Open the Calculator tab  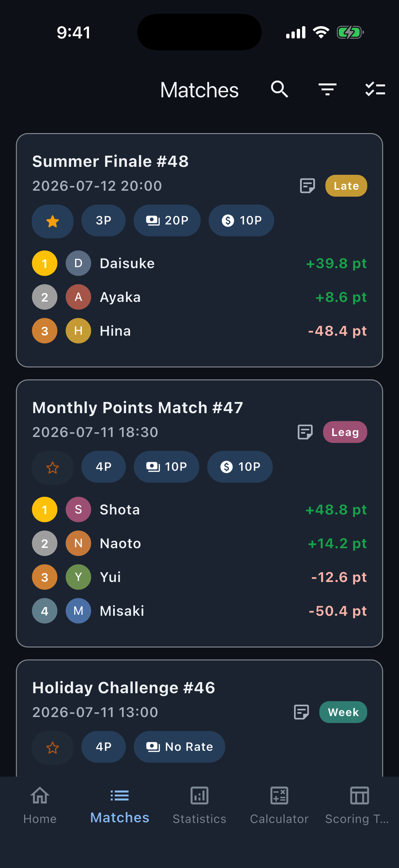click(x=279, y=806)
